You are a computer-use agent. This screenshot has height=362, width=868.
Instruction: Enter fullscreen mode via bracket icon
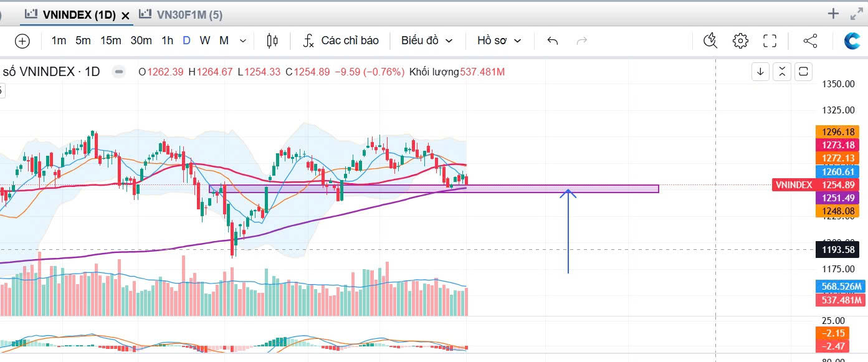[770, 41]
